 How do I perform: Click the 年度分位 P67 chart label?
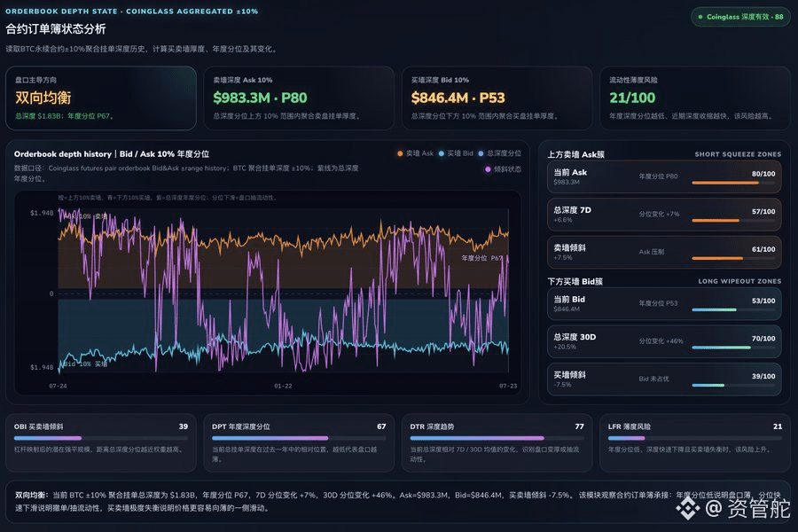[x=481, y=258]
